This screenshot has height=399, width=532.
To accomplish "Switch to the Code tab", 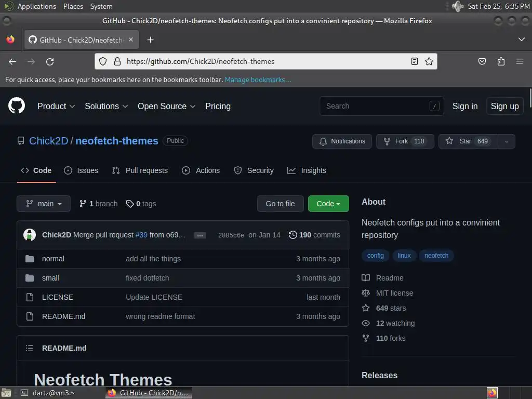I will pos(36,170).
